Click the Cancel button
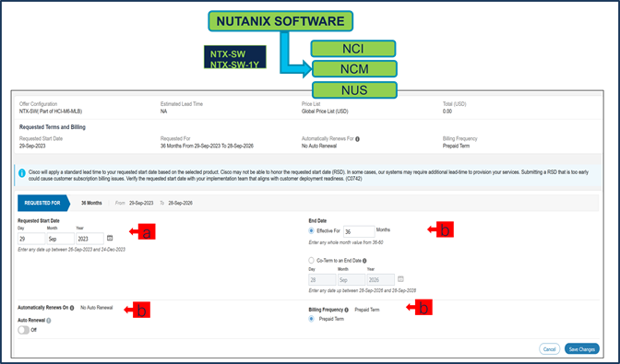This screenshot has height=364, width=620. tap(549, 349)
